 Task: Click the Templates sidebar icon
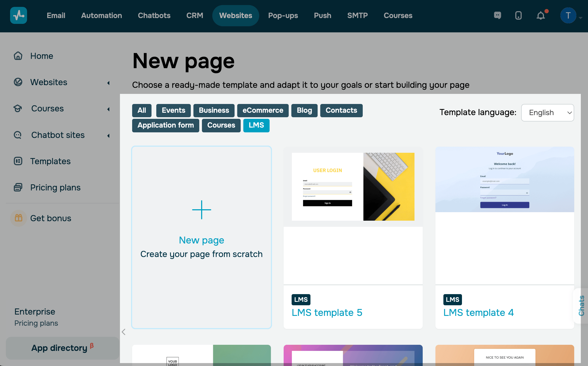click(x=18, y=161)
